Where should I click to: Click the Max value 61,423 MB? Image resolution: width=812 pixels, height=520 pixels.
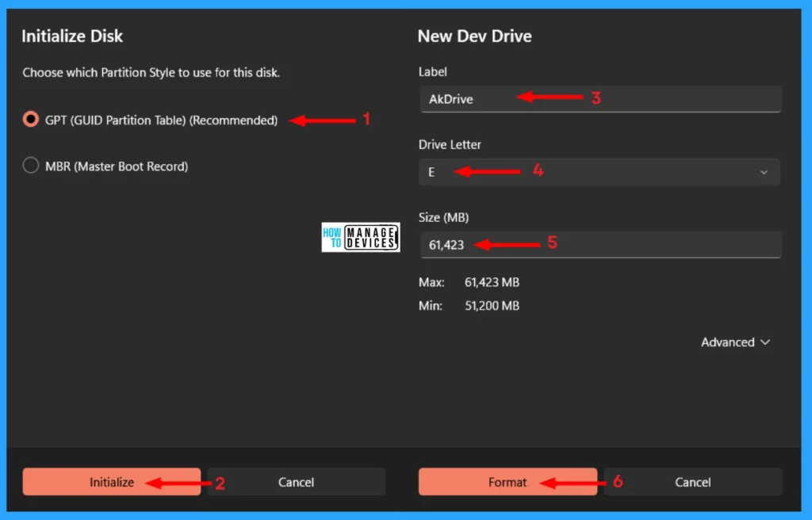coord(492,282)
